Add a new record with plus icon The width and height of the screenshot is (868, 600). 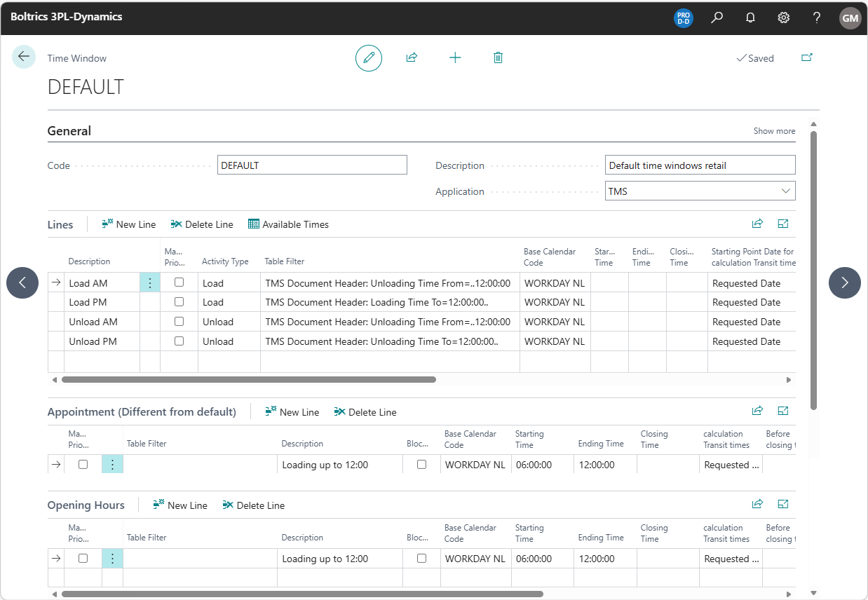tap(455, 58)
